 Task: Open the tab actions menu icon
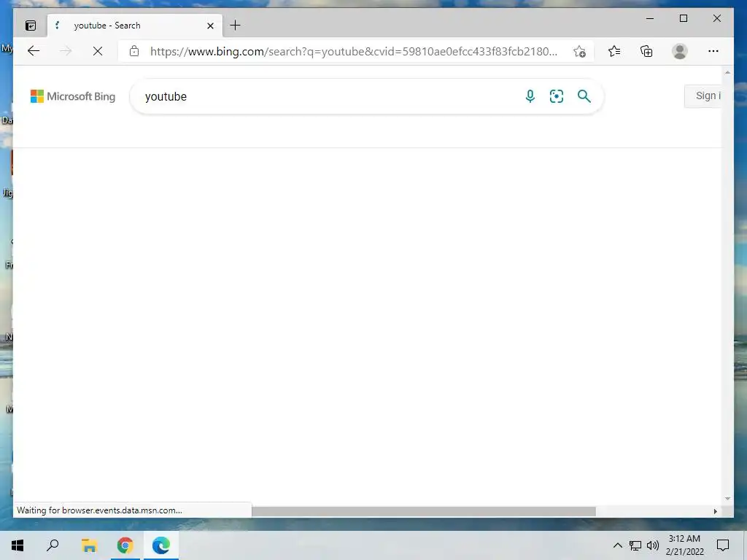click(x=31, y=26)
